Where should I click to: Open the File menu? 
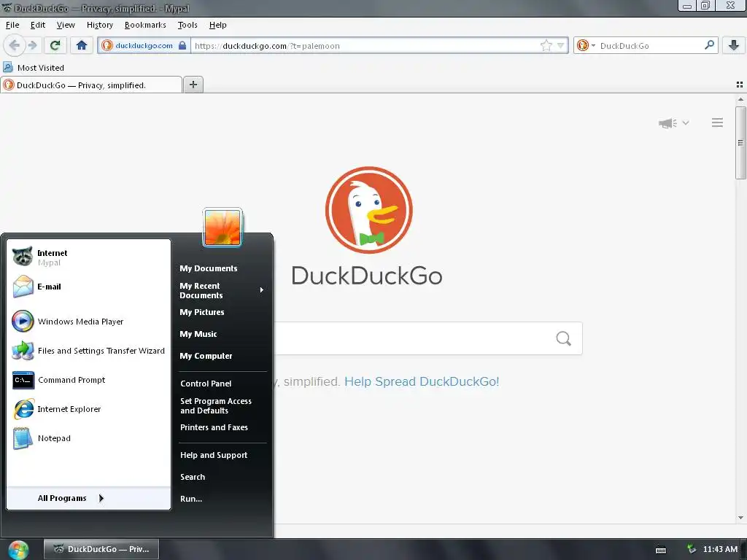click(x=12, y=25)
